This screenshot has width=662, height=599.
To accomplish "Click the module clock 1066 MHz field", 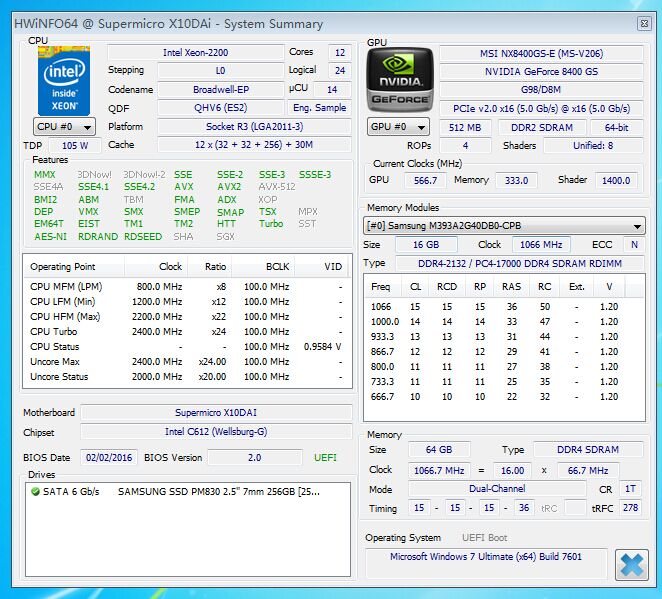I will coord(541,245).
